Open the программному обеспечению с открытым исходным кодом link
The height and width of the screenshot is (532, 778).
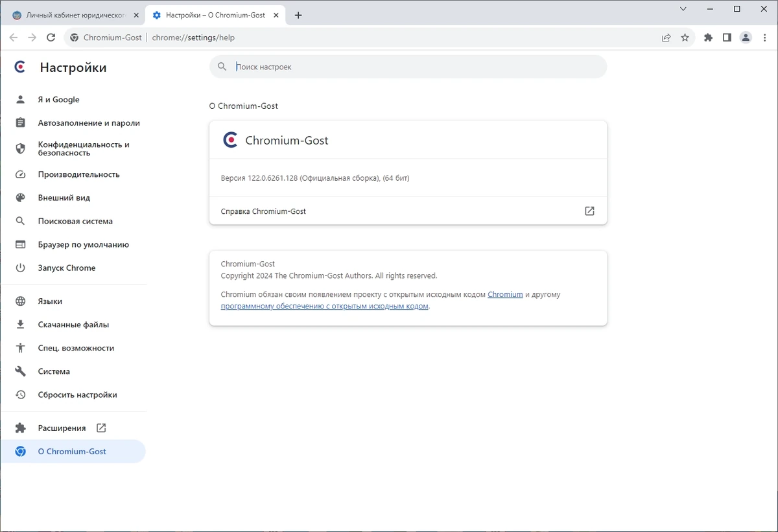pyautogui.click(x=325, y=306)
